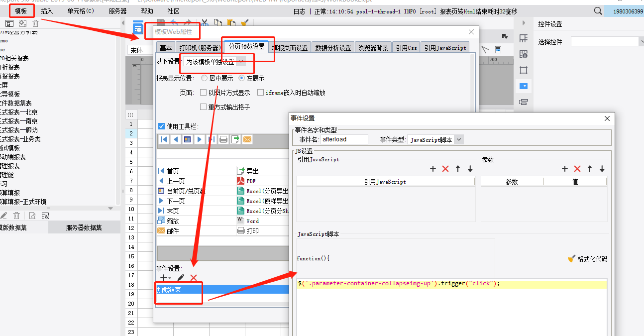The image size is (644, 336).
Task: Delete the selected event with red X
Action: pyautogui.click(x=194, y=278)
